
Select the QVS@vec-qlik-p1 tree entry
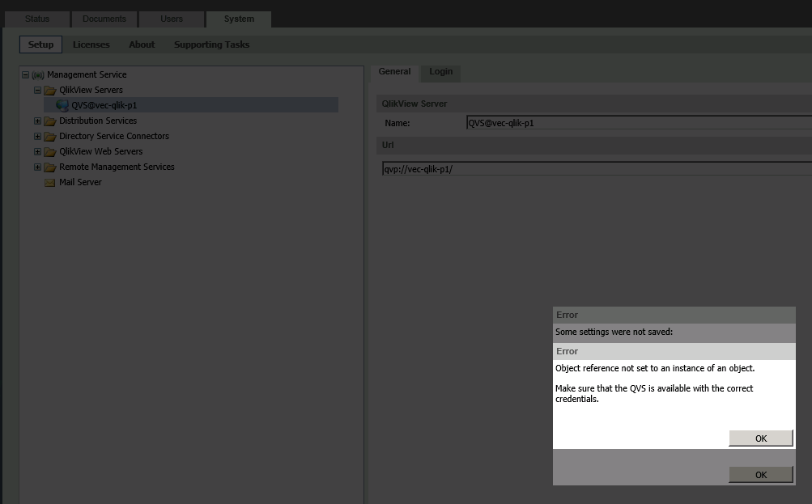[104, 105]
